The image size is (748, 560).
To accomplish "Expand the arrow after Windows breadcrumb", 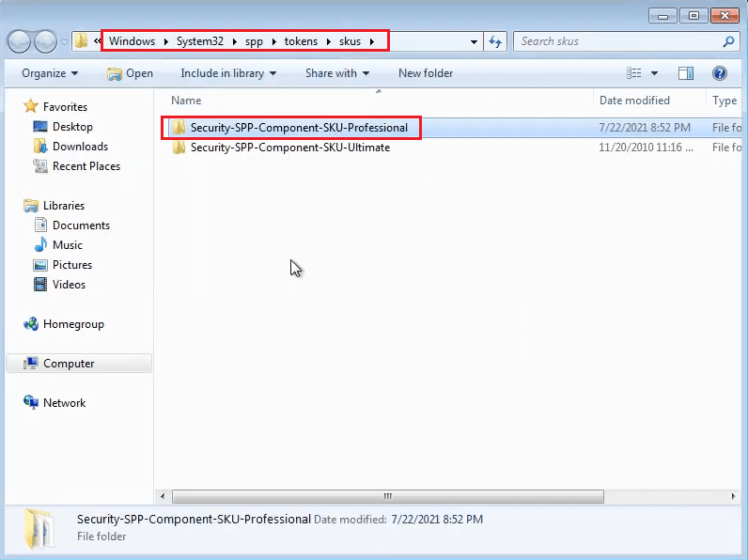I will click(166, 41).
